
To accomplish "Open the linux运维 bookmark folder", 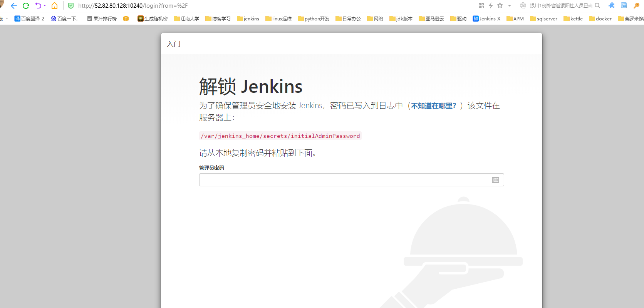I will 278,18.
